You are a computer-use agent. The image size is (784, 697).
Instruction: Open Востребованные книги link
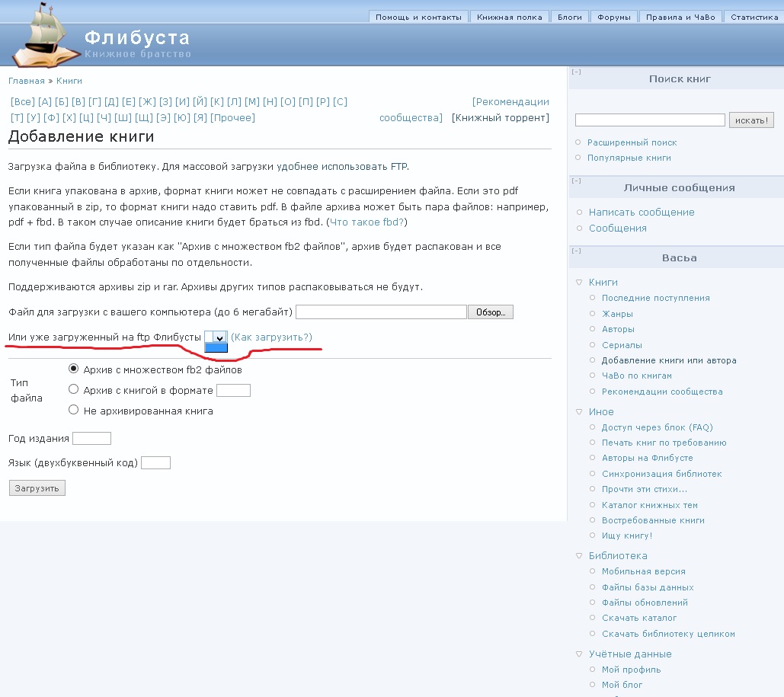point(653,520)
